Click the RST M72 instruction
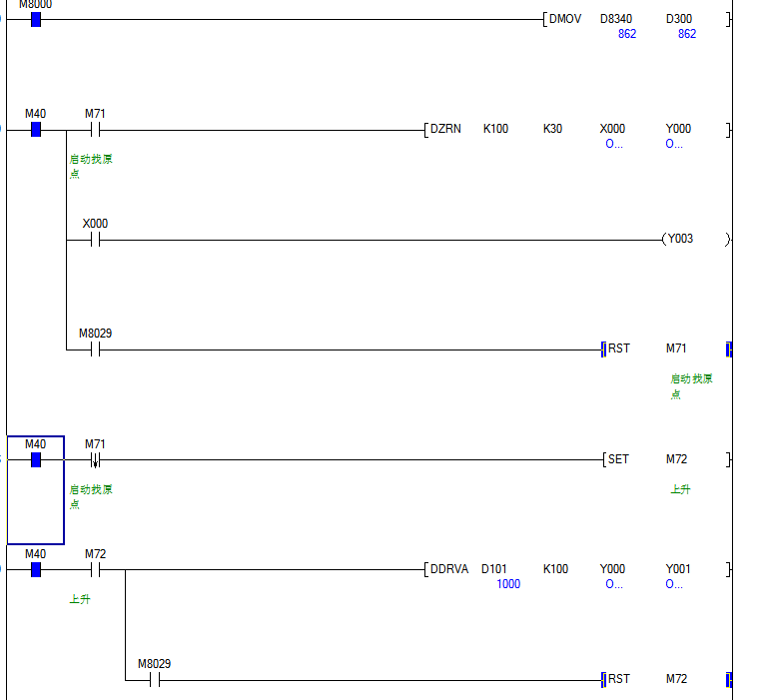This screenshot has height=700, width=761. 619,679
